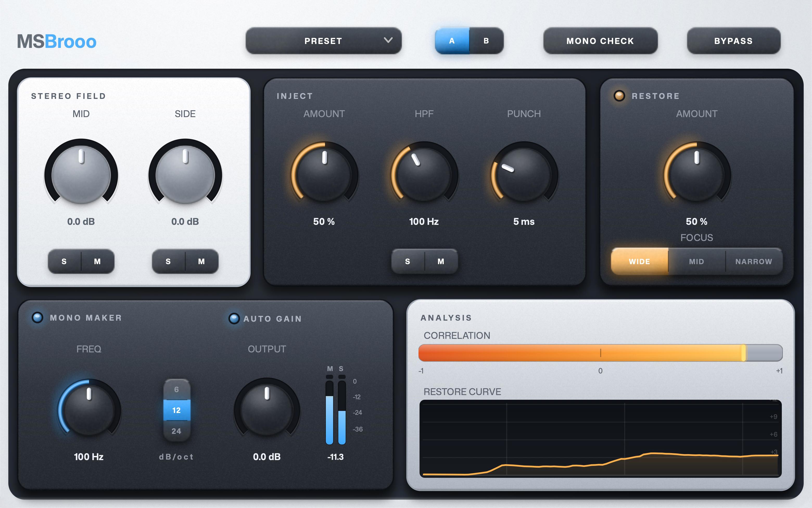The height and width of the screenshot is (508, 812).
Task: Click the correlation meter bar
Action: coord(600,353)
